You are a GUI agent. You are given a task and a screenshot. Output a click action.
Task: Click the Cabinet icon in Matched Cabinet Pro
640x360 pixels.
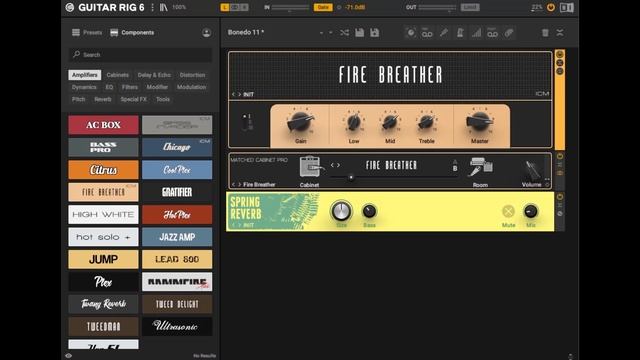[x=311, y=167]
